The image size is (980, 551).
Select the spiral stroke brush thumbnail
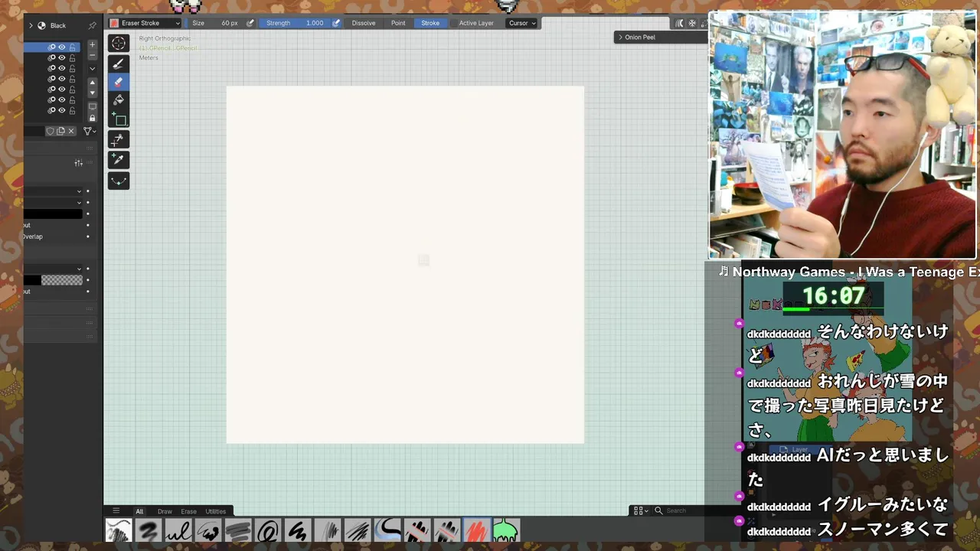point(268,530)
